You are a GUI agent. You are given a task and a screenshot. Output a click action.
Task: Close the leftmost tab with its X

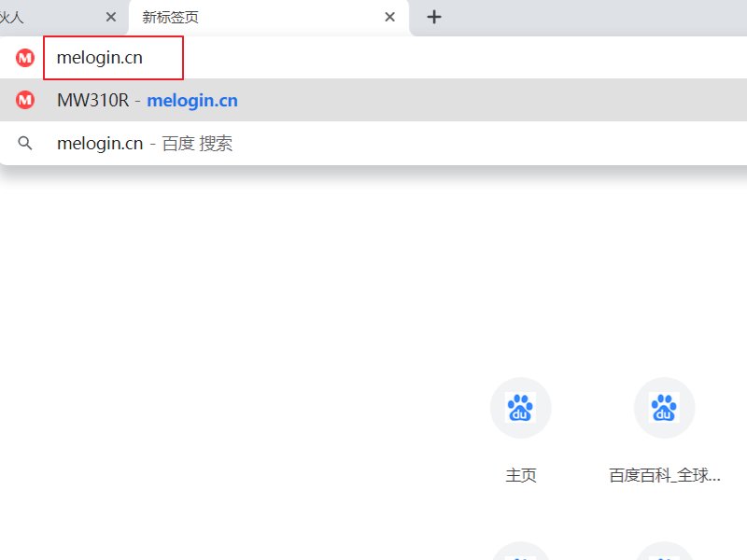pos(110,16)
